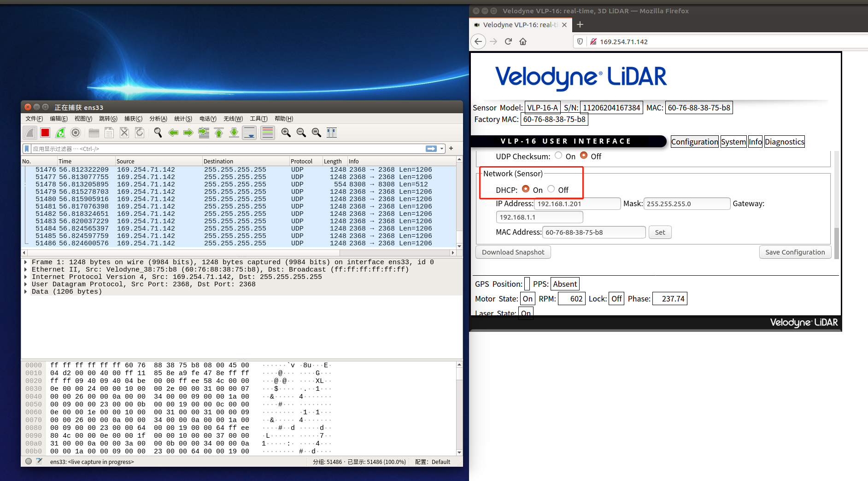Open the 文件(F) menu

(34, 119)
